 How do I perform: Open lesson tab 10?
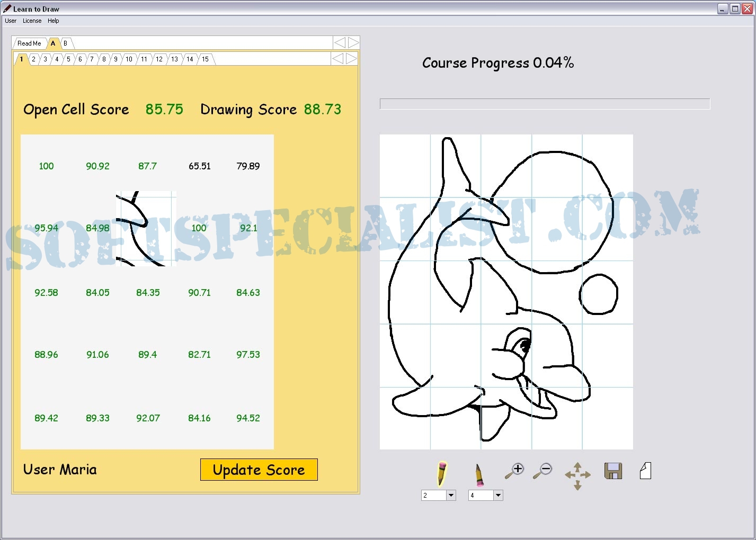coord(129,59)
